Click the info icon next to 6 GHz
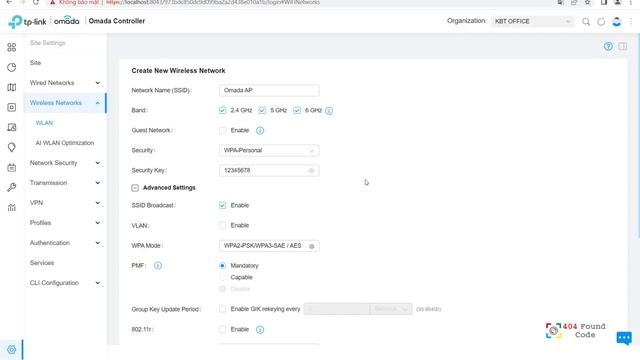The width and height of the screenshot is (640, 360). tap(329, 111)
